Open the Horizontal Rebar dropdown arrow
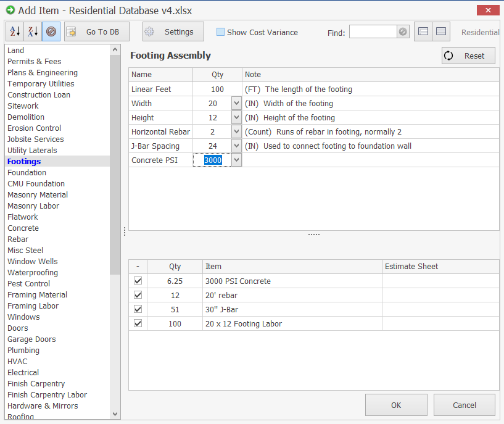 236,131
